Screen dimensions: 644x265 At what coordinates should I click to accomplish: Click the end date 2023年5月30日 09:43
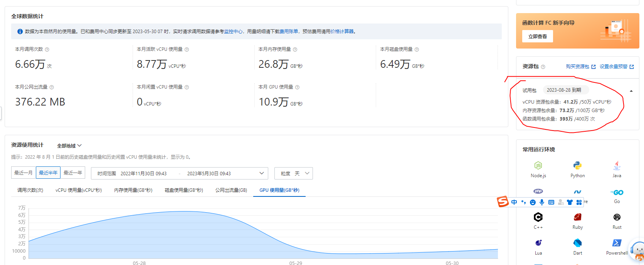click(209, 174)
